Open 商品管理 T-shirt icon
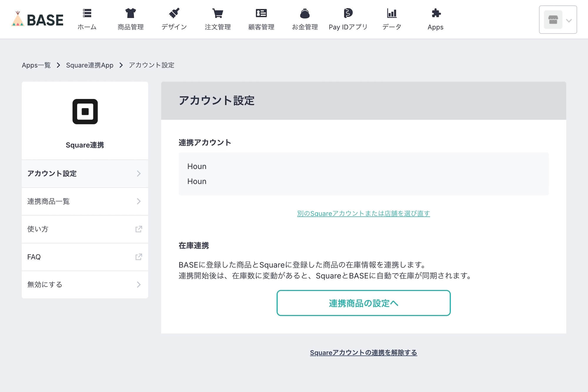The height and width of the screenshot is (392, 588). [131, 13]
